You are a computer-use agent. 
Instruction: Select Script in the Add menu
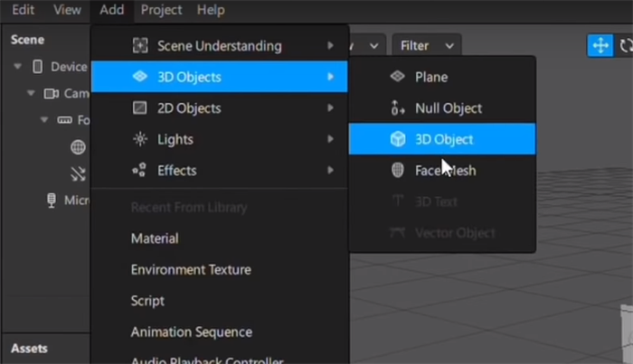pos(147,301)
